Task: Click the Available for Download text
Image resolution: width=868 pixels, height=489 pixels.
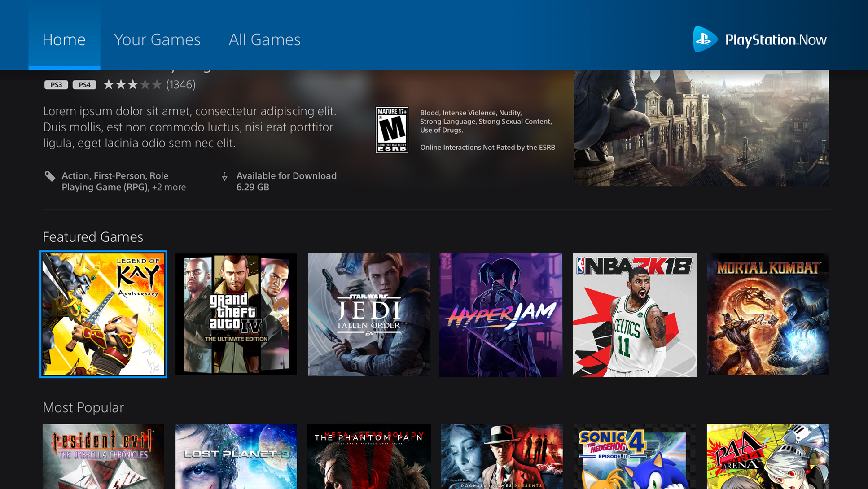Action: pos(286,176)
